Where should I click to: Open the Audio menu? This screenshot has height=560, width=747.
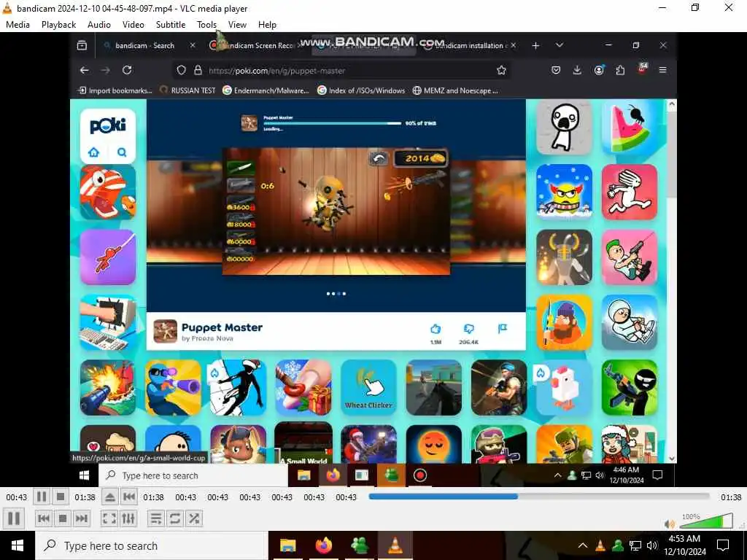click(x=99, y=25)
